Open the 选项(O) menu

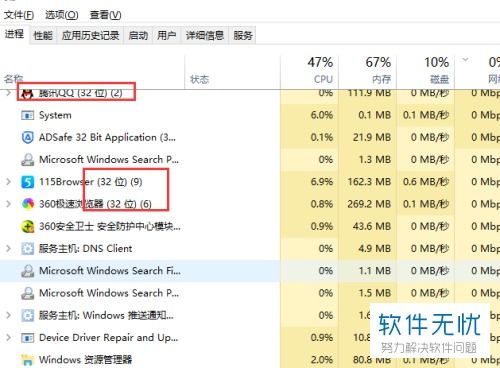click(62, 15)
